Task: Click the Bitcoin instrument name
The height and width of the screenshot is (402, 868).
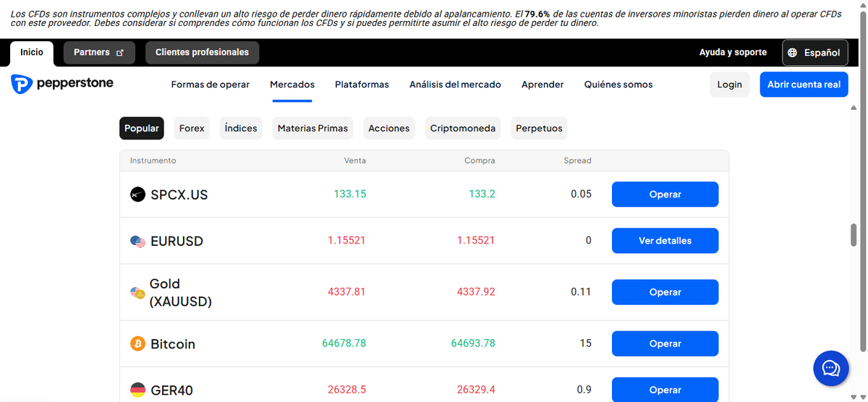Action: click(x=173, y=344)
